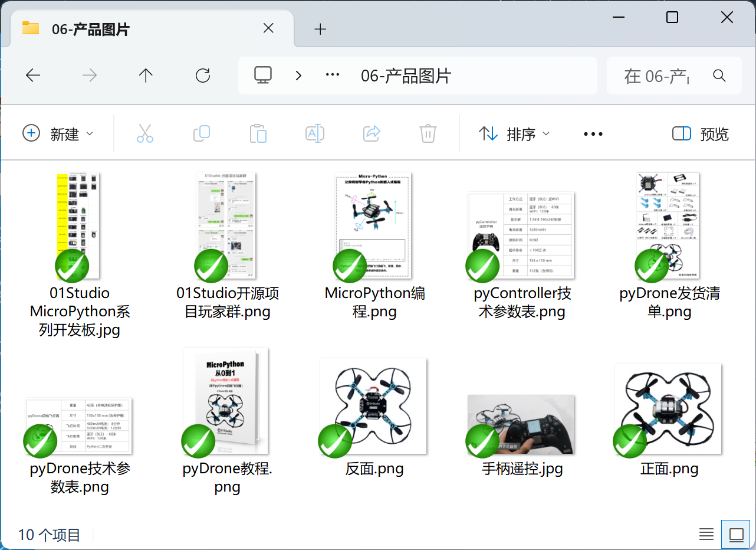Select the MicroPython编程.png thumbnail
756x550 pixels.
(373, 225)
